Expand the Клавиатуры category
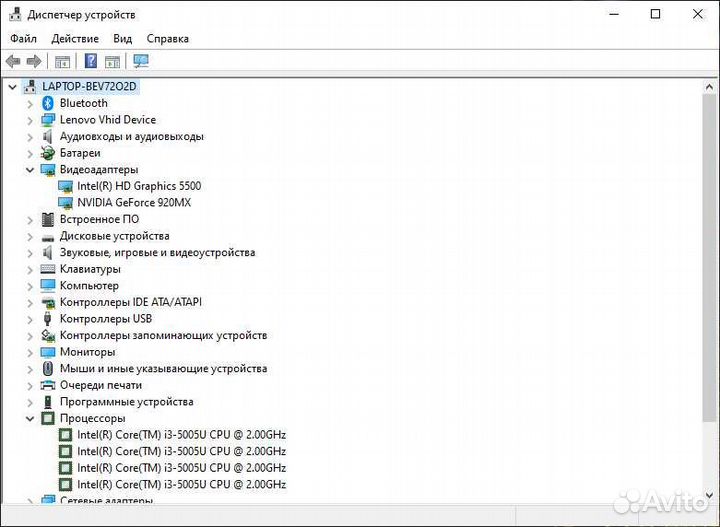 30,269
